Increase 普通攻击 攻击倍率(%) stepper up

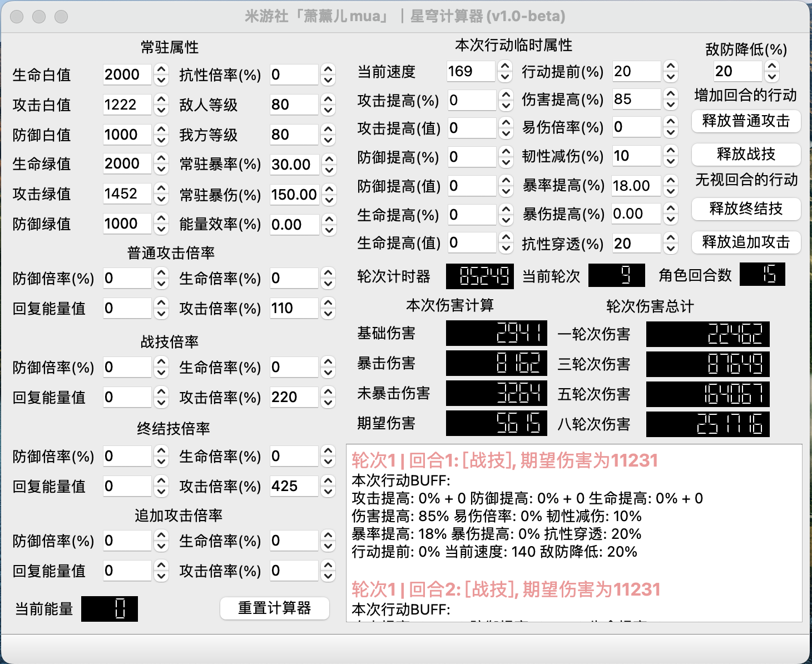coord(328,303)
